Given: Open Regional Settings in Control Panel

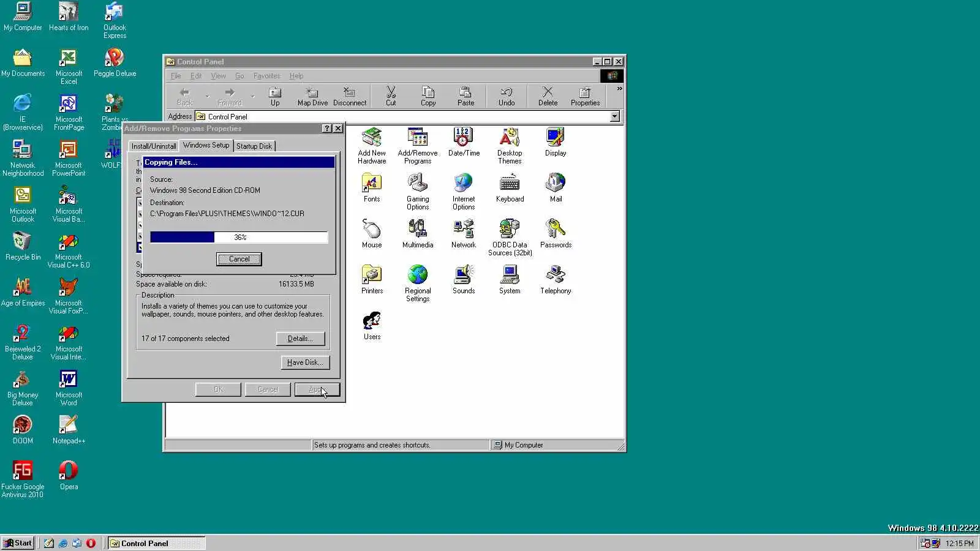Looking at the screenshot, I should 418,283.
